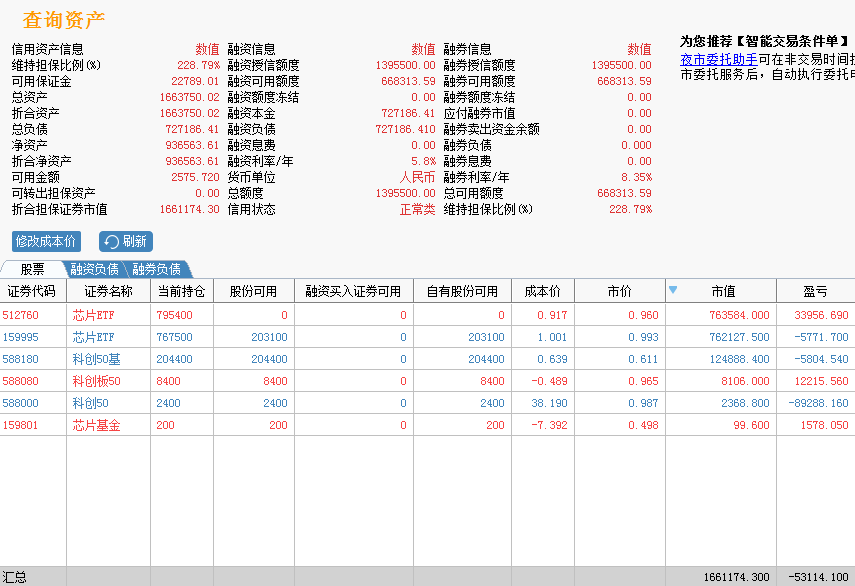This screenshot has width=855, height=586.
Task: Sort by 自有股份可用 column header
Action: (x=462, y=291)
